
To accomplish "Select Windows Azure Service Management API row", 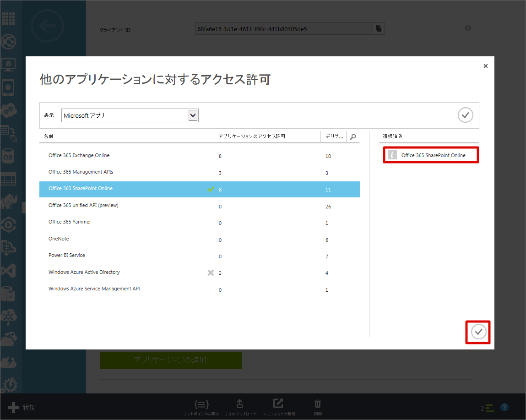I will pos(199,289).
